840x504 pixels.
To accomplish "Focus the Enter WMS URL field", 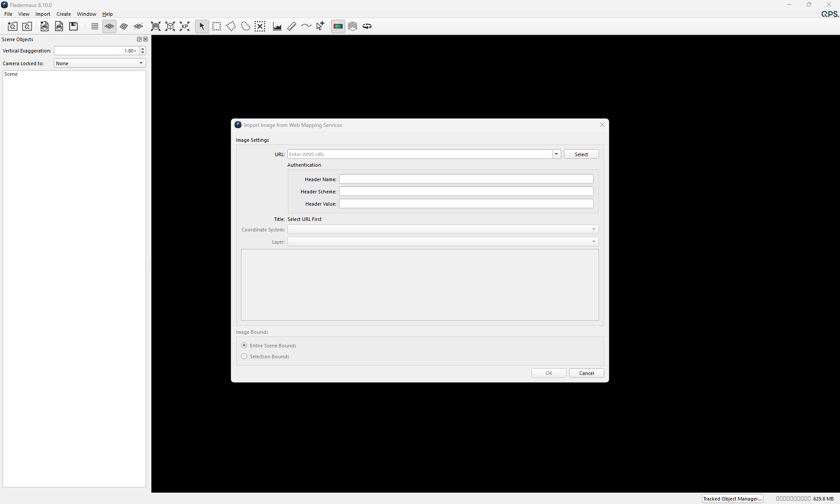I will tap(420, 154).
